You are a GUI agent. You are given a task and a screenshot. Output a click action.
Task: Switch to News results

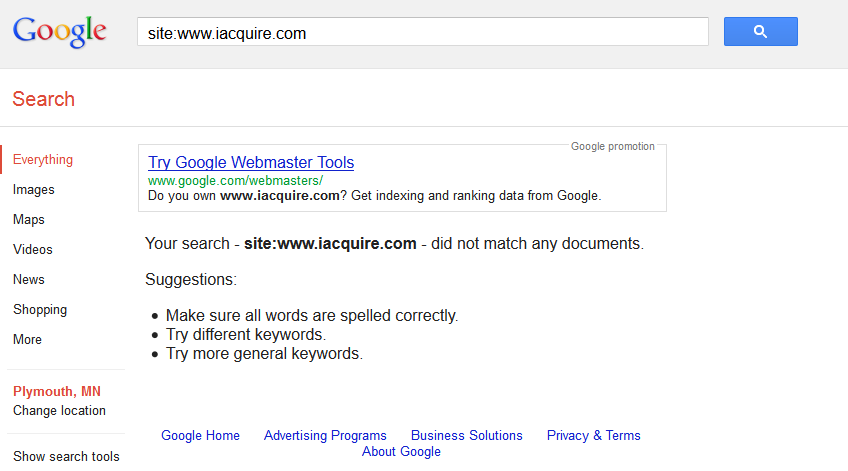pos(29,280)
